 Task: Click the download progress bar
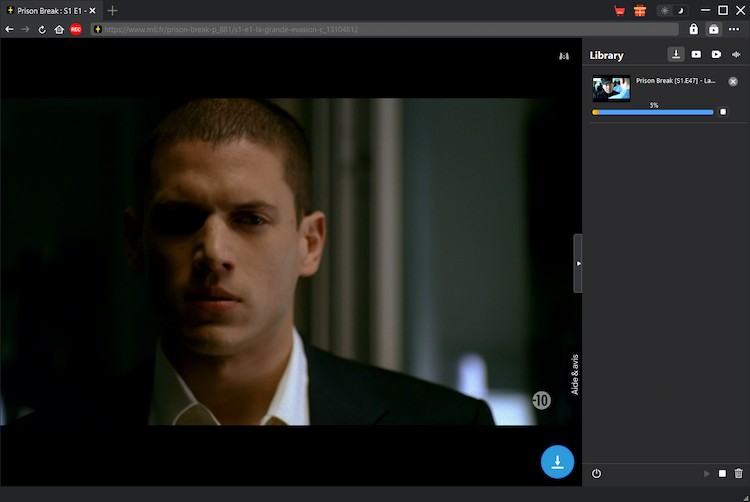click(x=653, y=112)
